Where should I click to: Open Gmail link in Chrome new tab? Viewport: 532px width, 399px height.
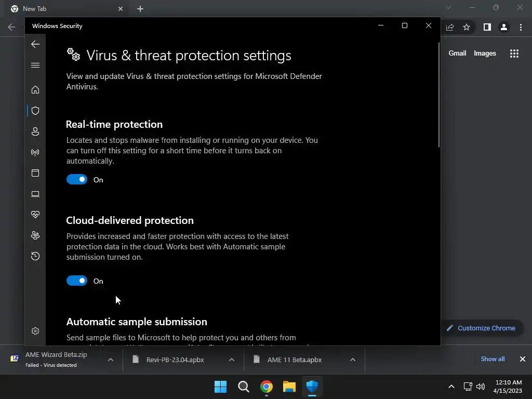[x=457, y=54]
